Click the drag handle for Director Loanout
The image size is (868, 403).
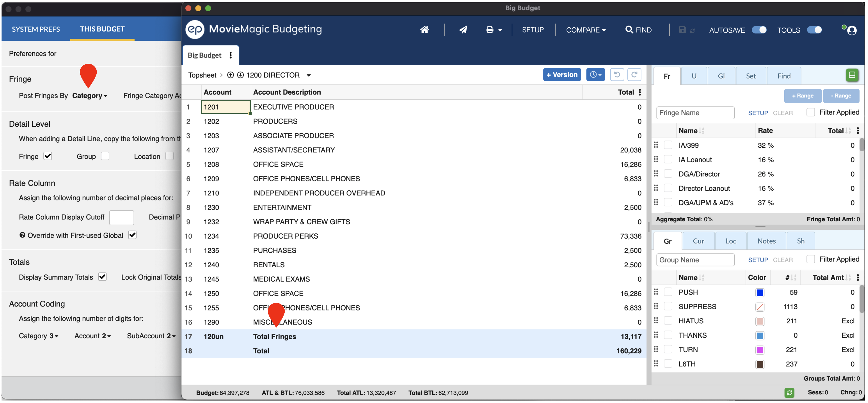[x=656, y=188]
